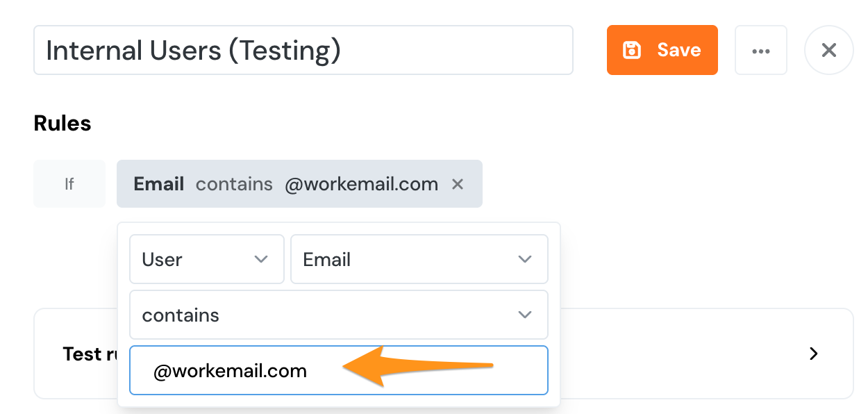This screenshot has width=868, height=414.
Task: Click the chevron on the Test rules row
Action: pyautogui.click(x=813, y=354)
